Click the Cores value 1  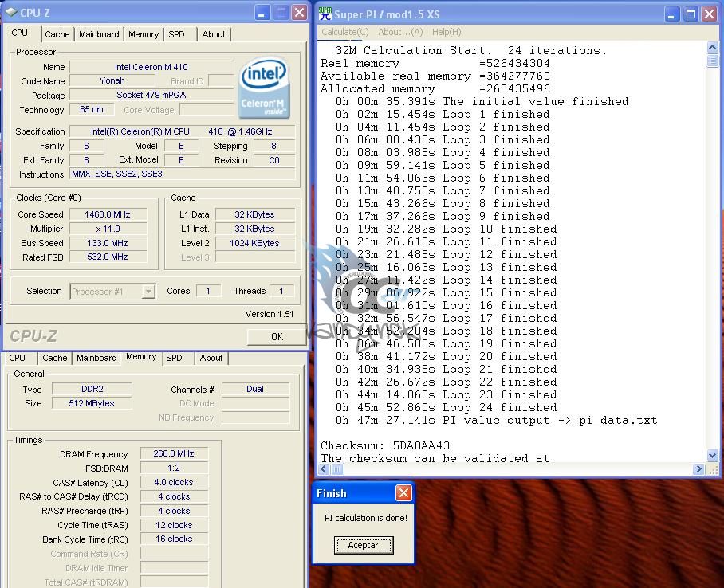pyautogui.click(x=208, y=292)
